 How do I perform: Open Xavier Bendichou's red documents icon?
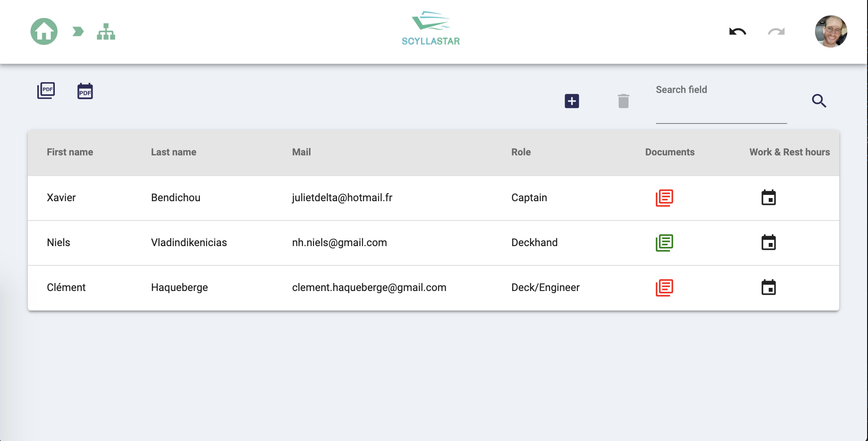coord(664,198)
